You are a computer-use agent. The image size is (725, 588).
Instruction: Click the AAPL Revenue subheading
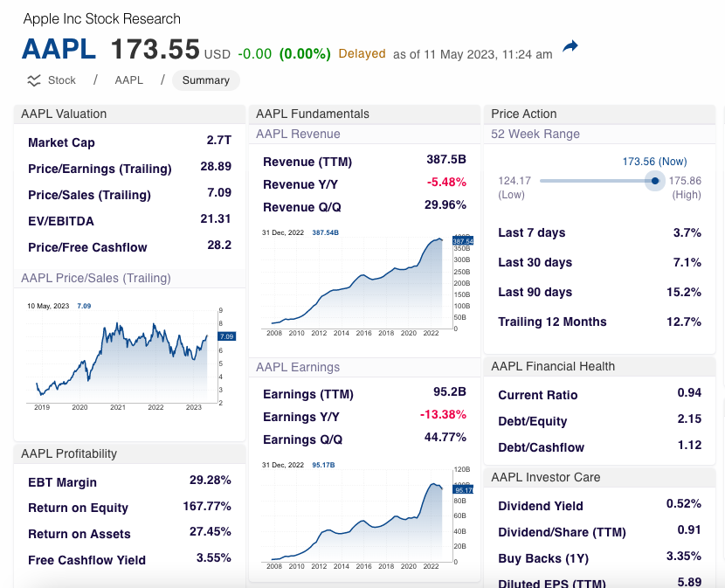click(x=298, y=135)
